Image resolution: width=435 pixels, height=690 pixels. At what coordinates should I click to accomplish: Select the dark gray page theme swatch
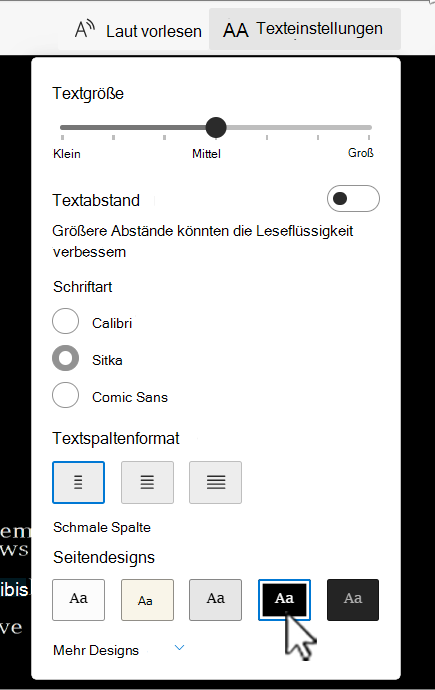click(353, 600)
